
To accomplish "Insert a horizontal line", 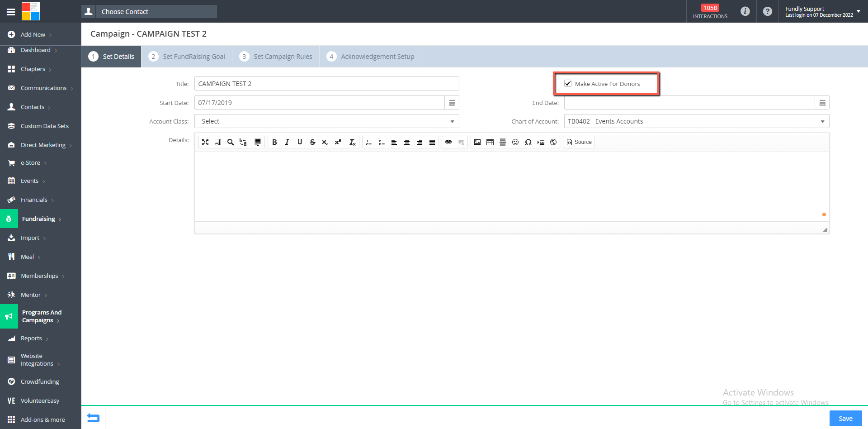I will [503, 142].
